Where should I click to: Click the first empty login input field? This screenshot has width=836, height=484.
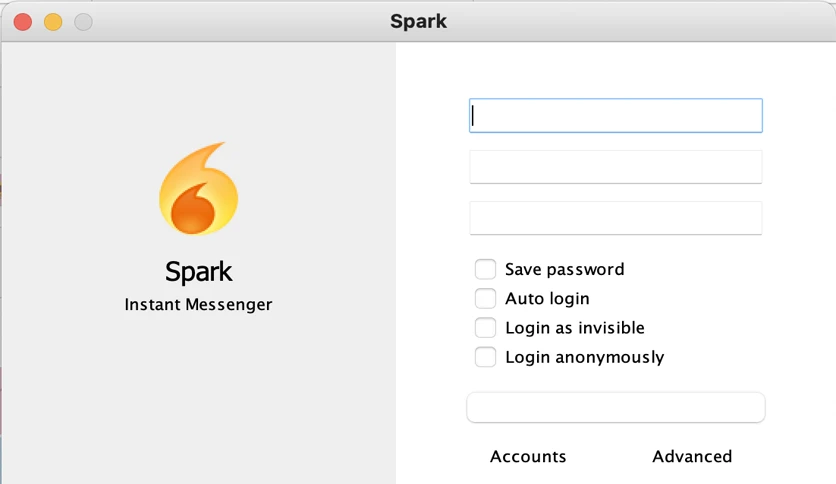[x=616, y=116]
